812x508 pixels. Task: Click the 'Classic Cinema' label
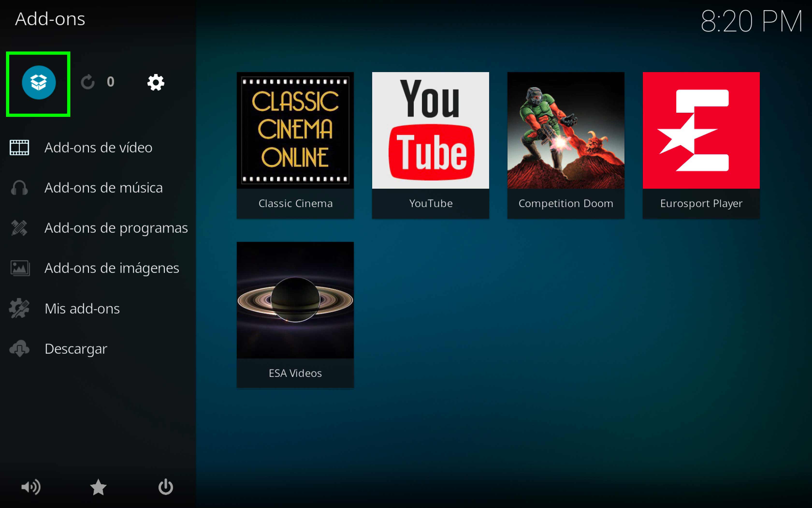[295, 203]
